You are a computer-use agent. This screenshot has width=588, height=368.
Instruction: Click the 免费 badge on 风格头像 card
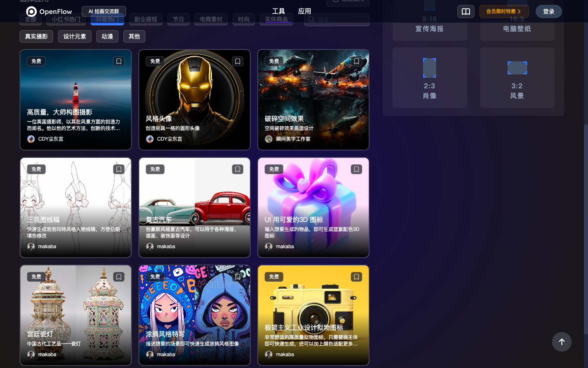(155, 61)
